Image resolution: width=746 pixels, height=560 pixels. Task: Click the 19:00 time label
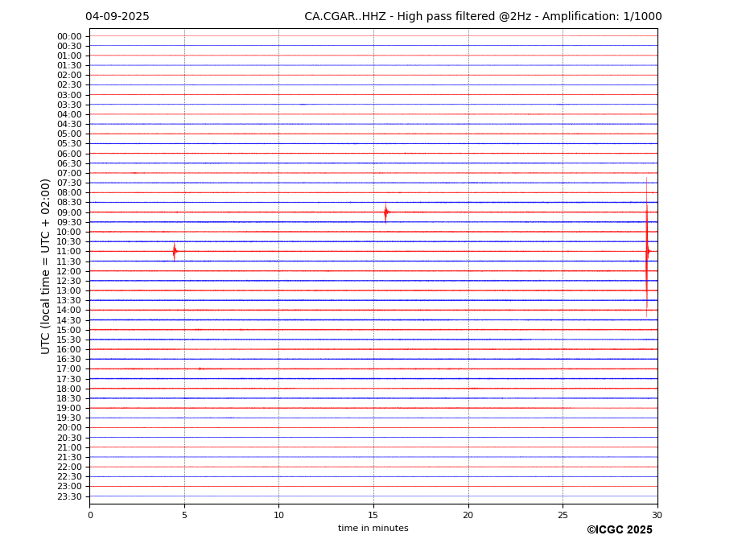[69, 408]
